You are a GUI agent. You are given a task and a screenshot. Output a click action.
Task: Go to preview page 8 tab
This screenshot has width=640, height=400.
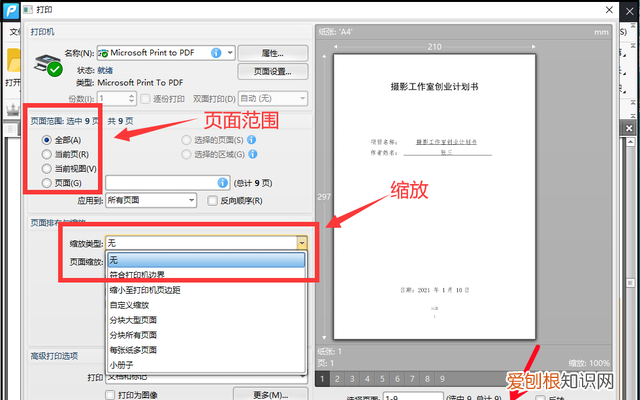[427, 379]
